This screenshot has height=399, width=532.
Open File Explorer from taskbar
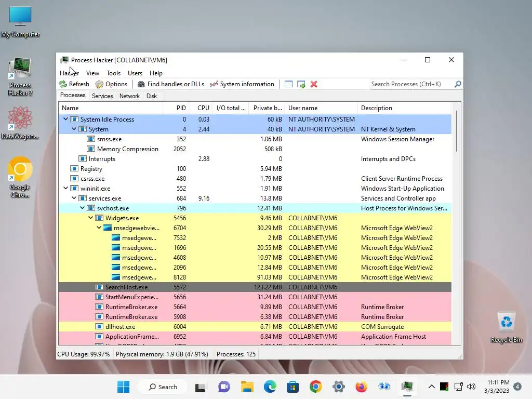pyautogui.click(x=247, y=387)
